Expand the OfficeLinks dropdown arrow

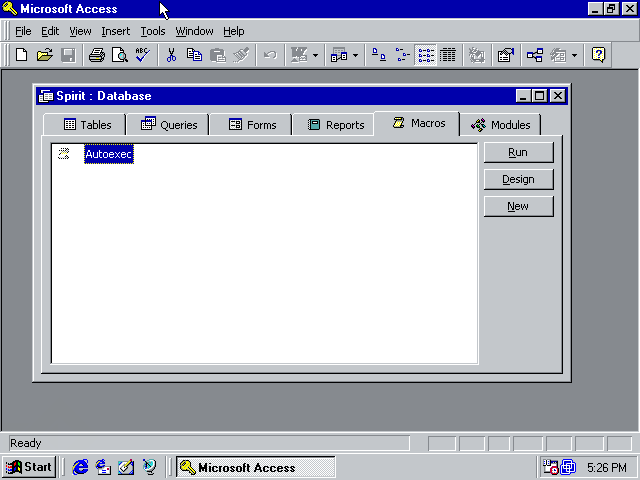[x=315, y=55]
